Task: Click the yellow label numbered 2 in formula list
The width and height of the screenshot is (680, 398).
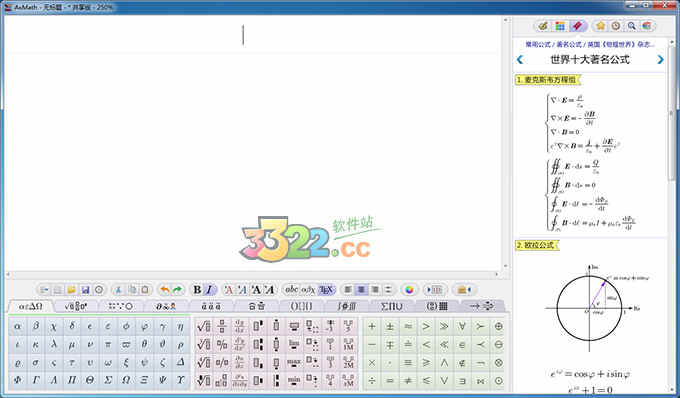Action: 537,245
